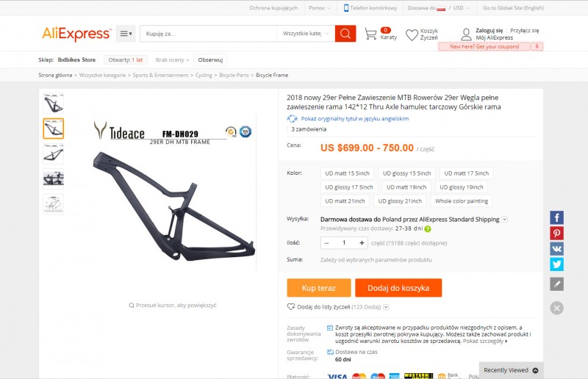Share on Pinterest icon

556,233
